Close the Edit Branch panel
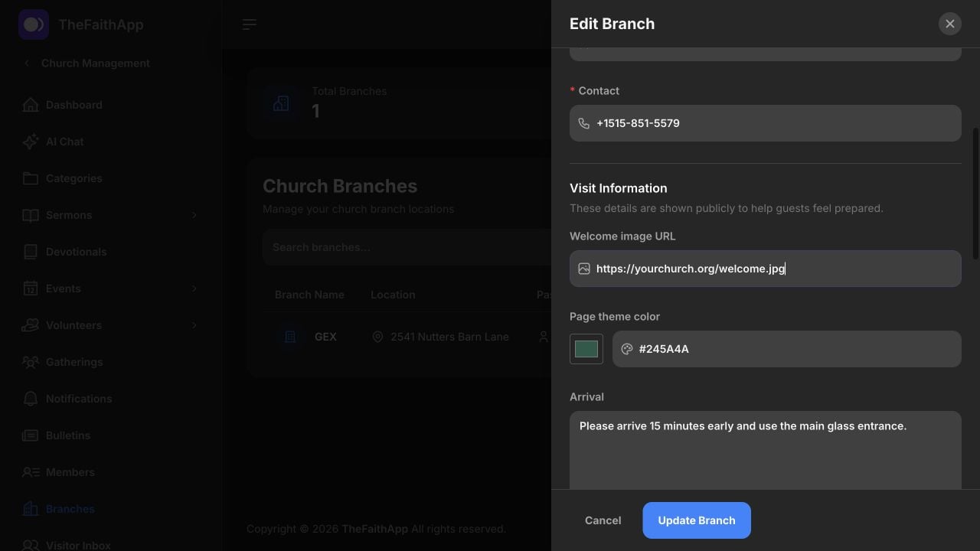The width and height of the screenshot is (980, 551). point(950,24)
